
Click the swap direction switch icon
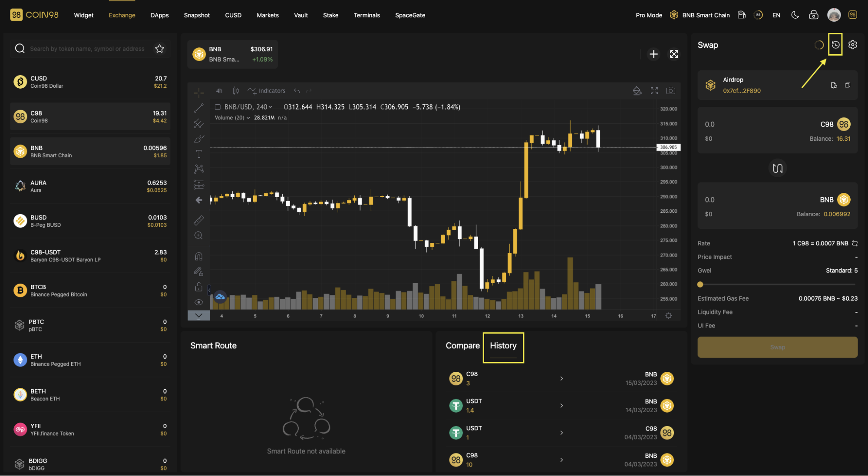tap(777, 168)
